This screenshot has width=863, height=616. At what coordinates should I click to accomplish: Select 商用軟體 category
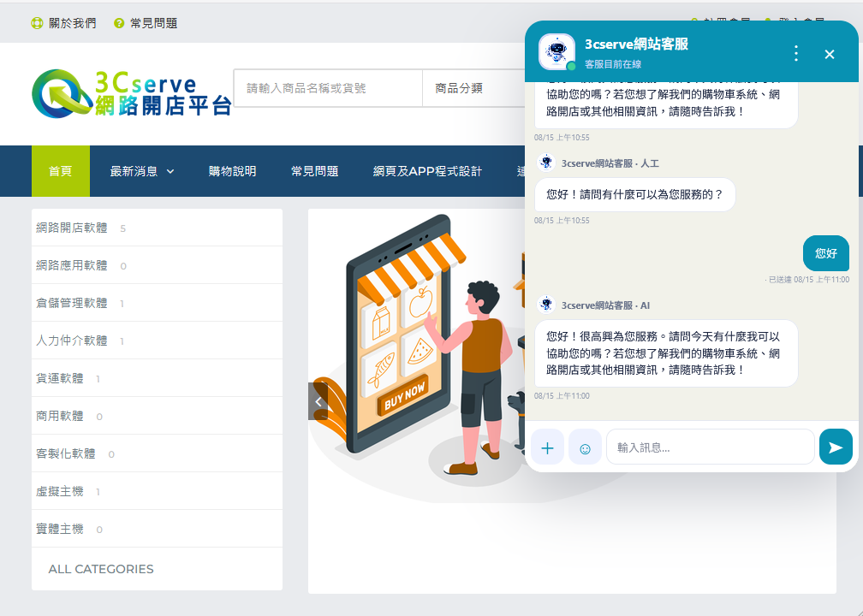(x=157, y=417)
